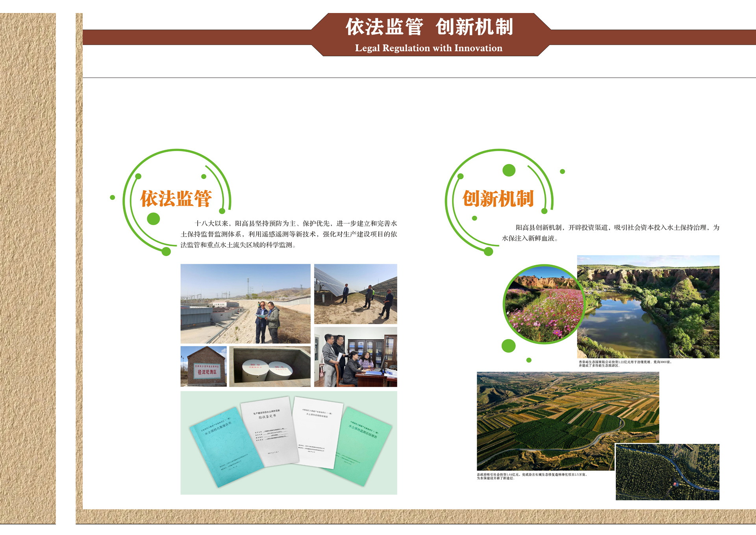Click the large green dot below flower photo
The height and width of the screenshot is (535, 756).
pyautogui.click(x=508, y=346)
